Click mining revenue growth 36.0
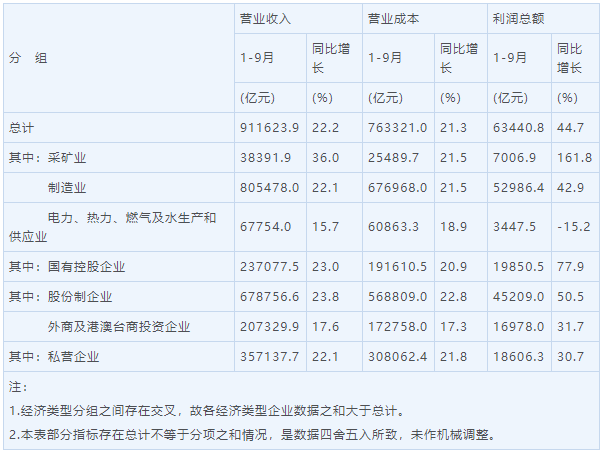Viewport: 602px width, 453px height. coord(326,157)
